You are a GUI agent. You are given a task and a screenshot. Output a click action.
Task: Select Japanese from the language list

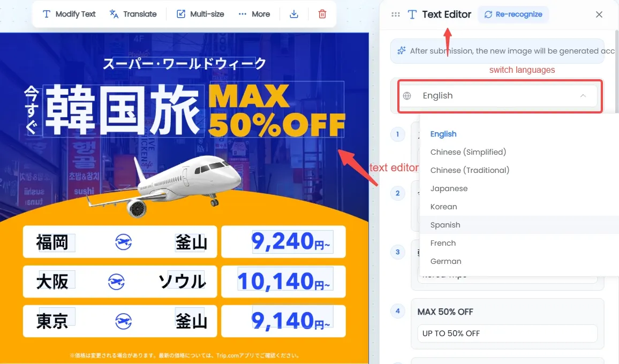coord(449,189)
